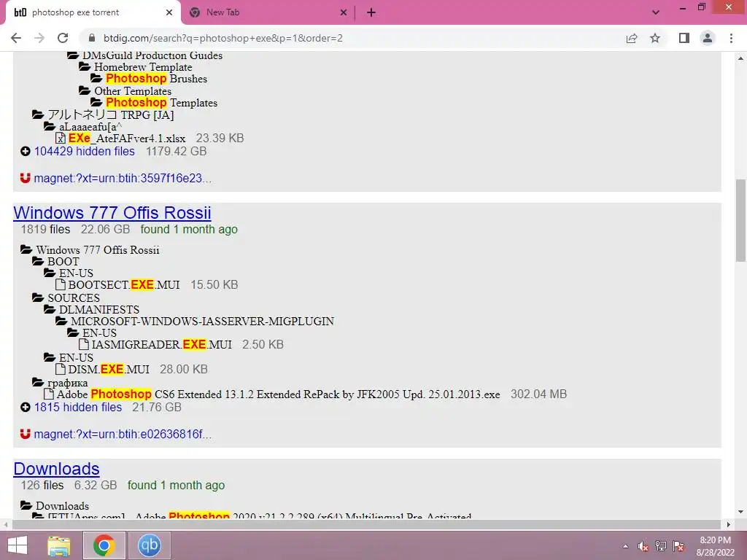Click the scroll up arrow
747x560 pixels.
(740, 58)
